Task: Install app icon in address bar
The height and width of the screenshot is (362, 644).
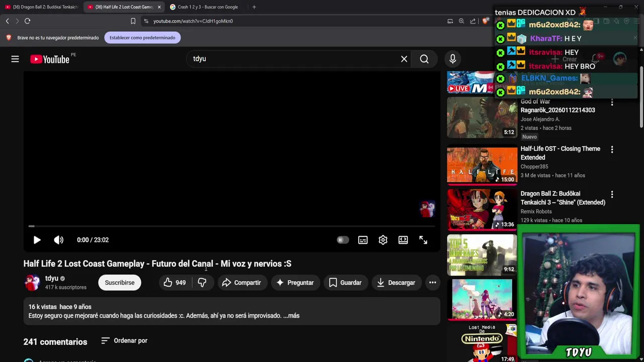Action: click(x=450, y=21)
